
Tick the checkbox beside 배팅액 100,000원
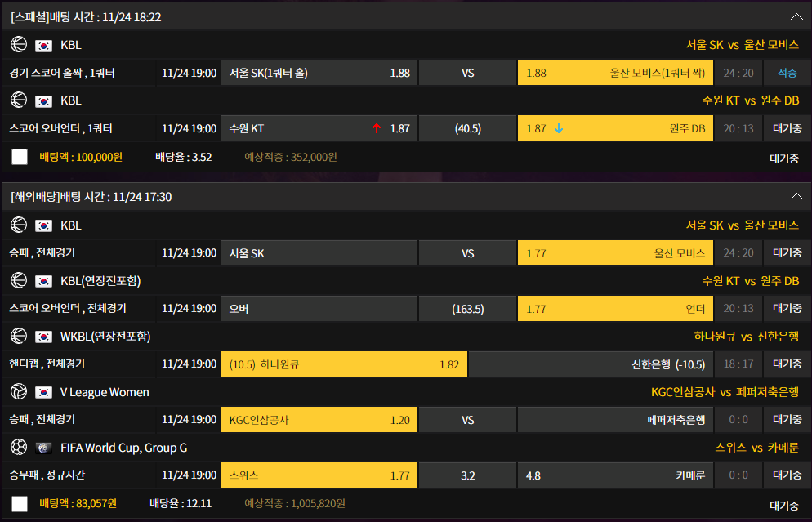pyautogui.click(x=20, y=157)
